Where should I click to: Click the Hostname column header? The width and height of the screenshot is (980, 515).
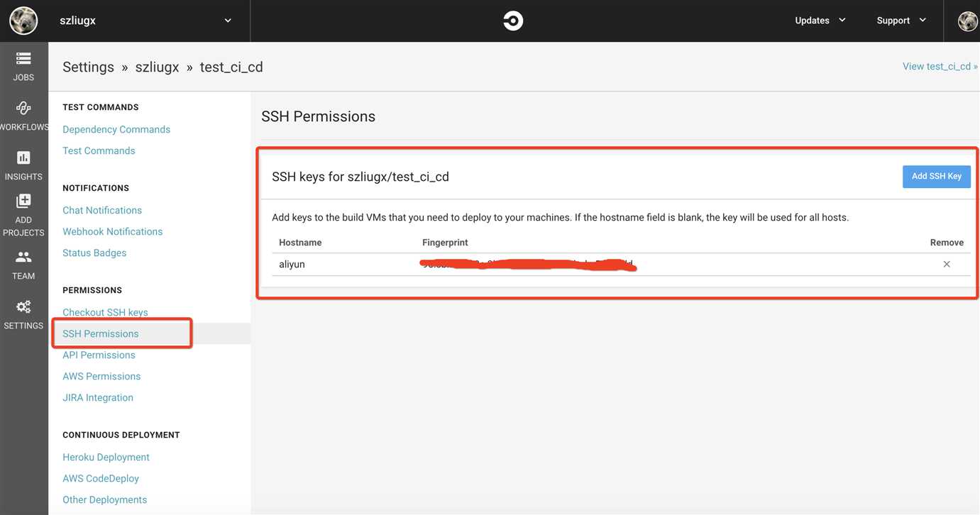tap(300, 243)
